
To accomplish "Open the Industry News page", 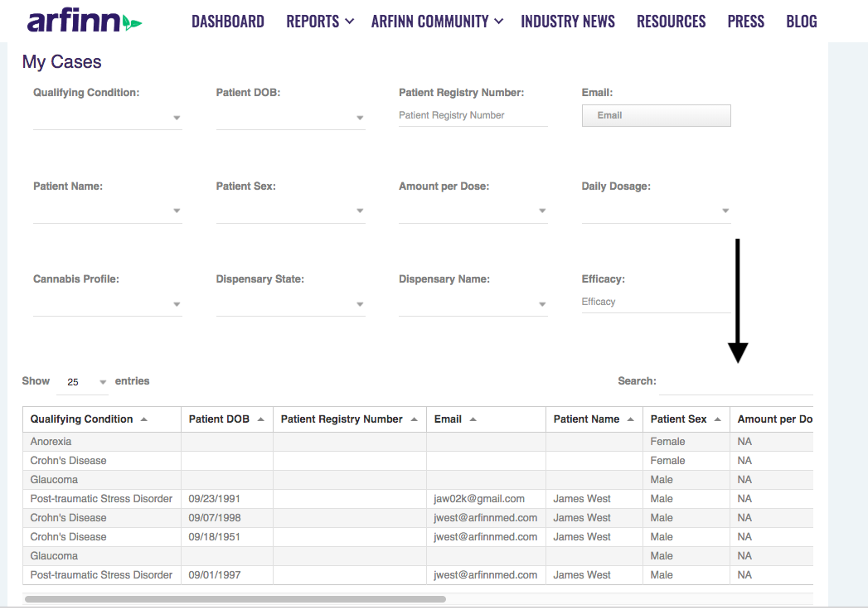I will tap(568, 22).
